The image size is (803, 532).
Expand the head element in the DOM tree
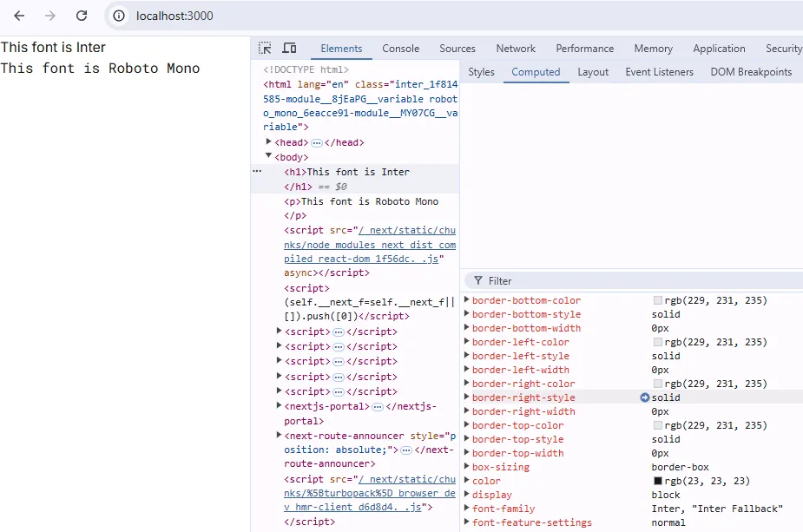pos(269,141)
